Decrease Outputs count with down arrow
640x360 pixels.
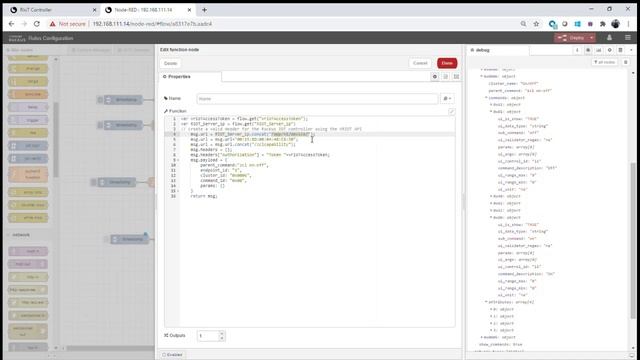[x=222, y=339]
